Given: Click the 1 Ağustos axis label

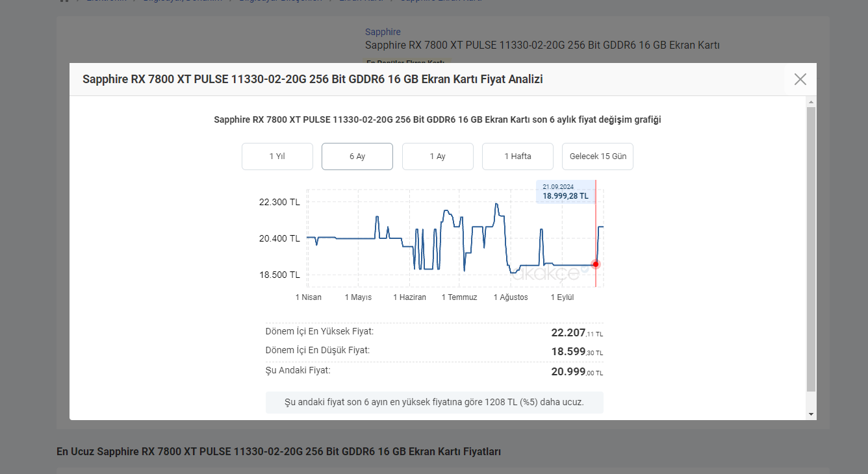Looking at the screenshot, I should tap(511, 297).
